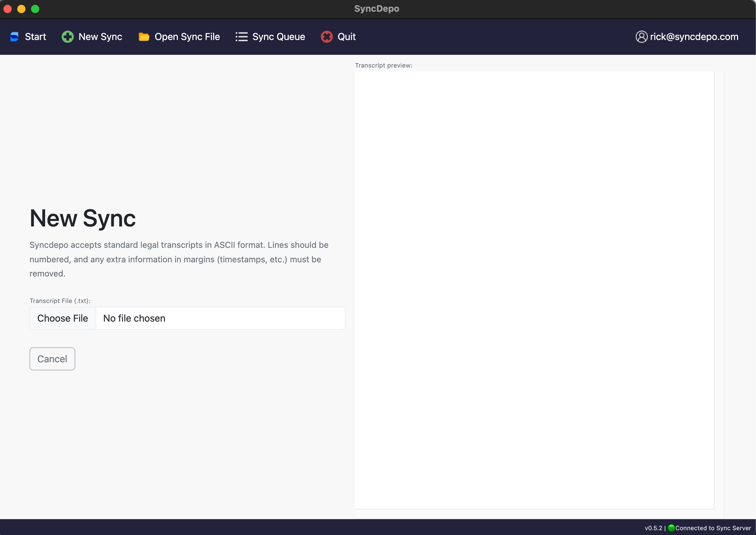Viewport: 756px width, 535px height.
Task: Click the user account avatar icon
Action: click(x=641, y=37)
